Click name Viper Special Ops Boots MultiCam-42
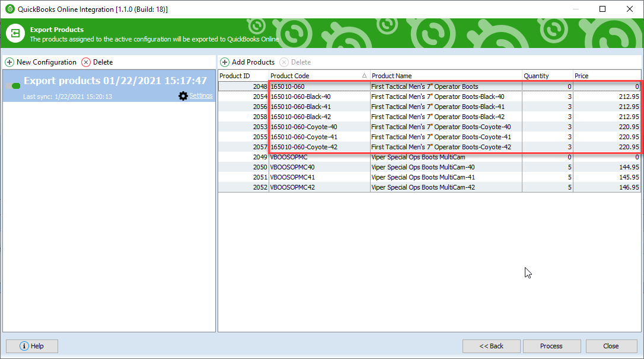Screen dimensions: 644x359 click(x=423, y=187)
